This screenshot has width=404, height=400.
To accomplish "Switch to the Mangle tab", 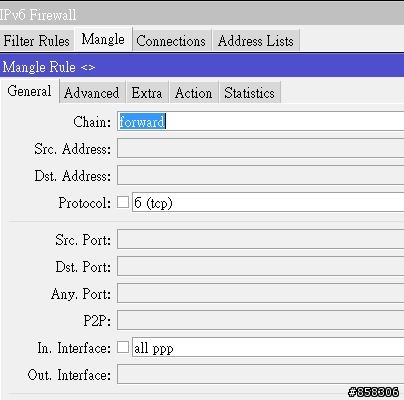I will 103,39.
